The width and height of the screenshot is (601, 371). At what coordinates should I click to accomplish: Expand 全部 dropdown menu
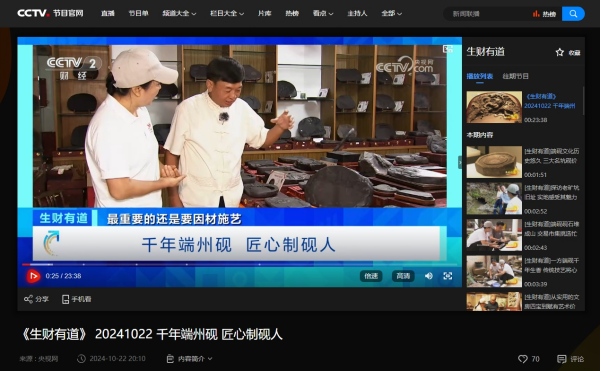392,13
